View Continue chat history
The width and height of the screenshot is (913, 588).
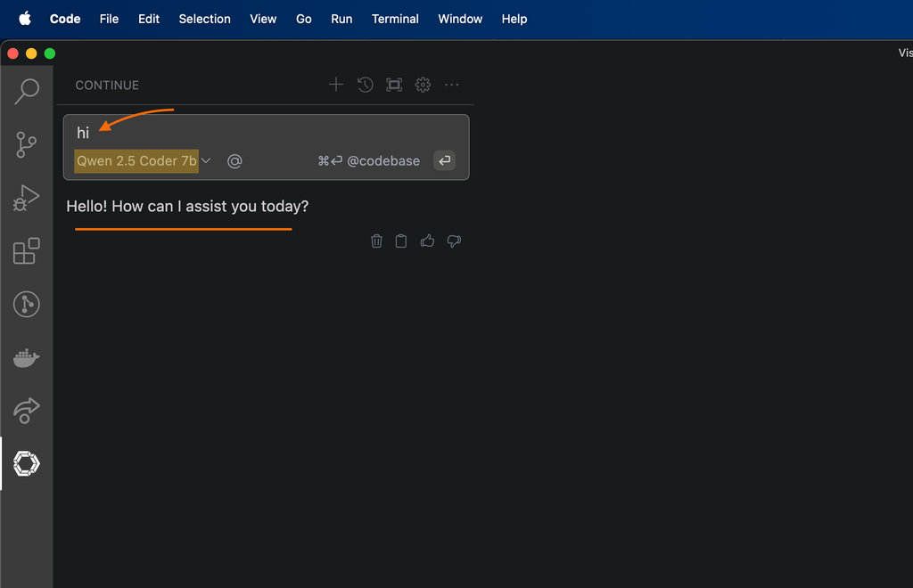tap(365, 85)
